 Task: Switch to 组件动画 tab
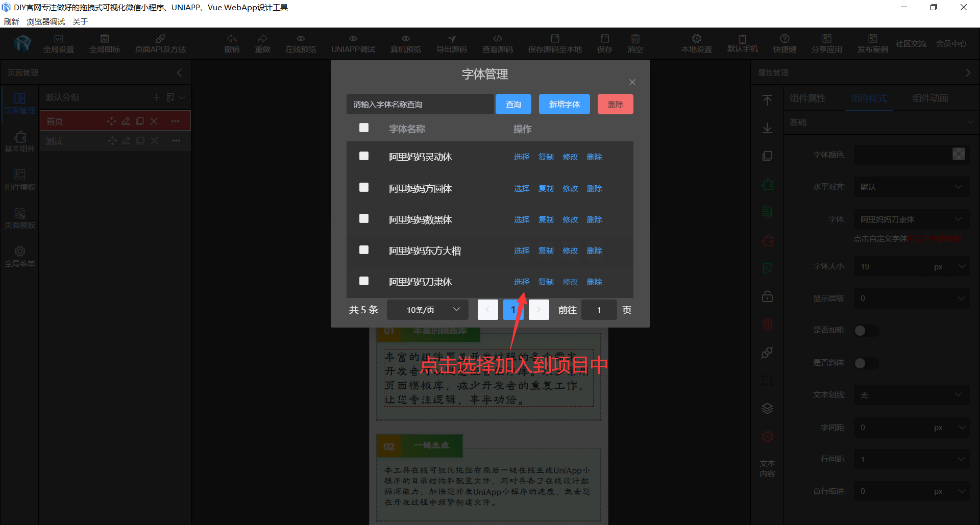[x=930, y=98]
